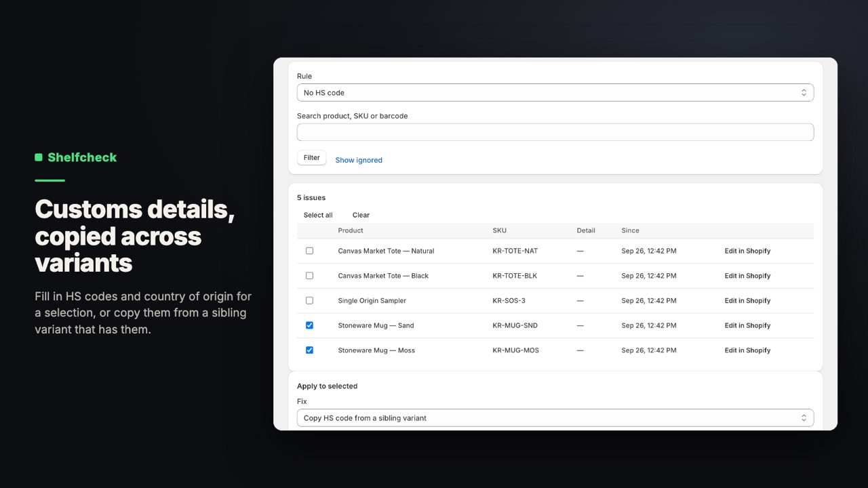
Task: Click the KR-MUG-SND SKU cell
Action: [x=515, y=325]
